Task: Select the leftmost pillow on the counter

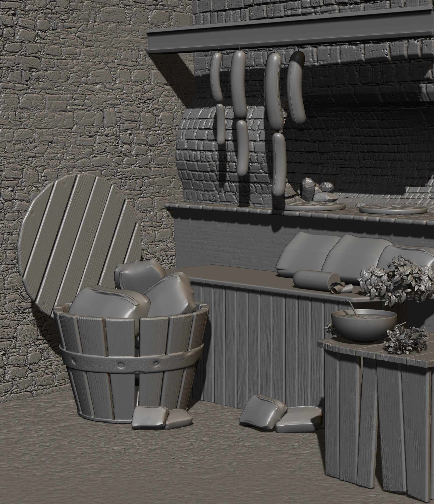Action: click(x=307, y=255)
